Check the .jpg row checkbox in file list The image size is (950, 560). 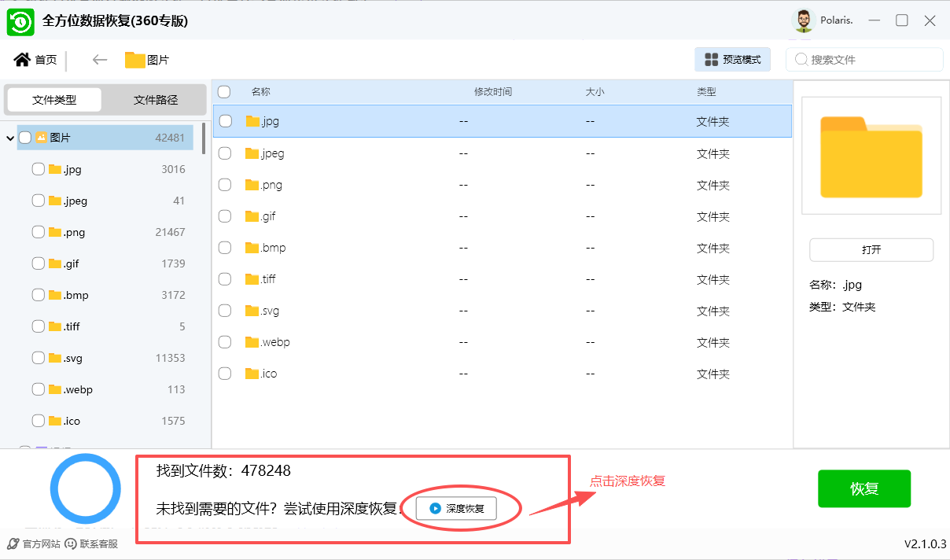point(226,121)
